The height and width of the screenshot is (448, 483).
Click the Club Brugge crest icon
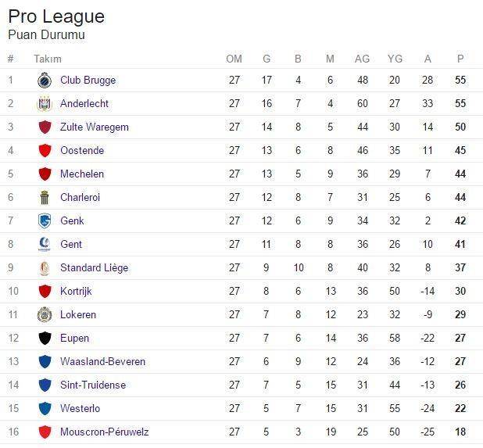point(45,80)
